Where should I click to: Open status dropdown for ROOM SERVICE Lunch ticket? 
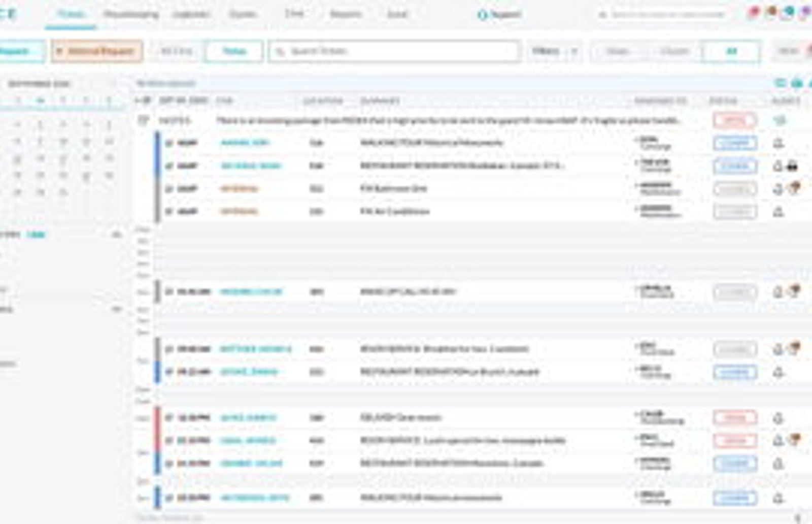tap(734, 441)
